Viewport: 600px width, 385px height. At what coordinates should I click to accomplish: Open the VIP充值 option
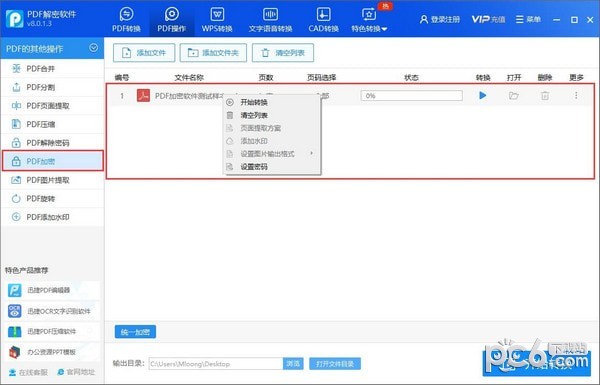(x=488, y=20)
